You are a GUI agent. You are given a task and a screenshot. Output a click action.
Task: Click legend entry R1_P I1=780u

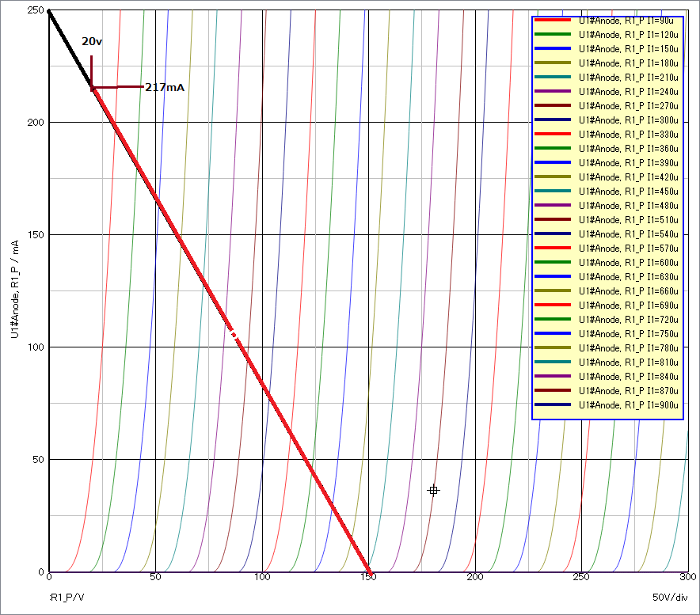coord(607,348)
